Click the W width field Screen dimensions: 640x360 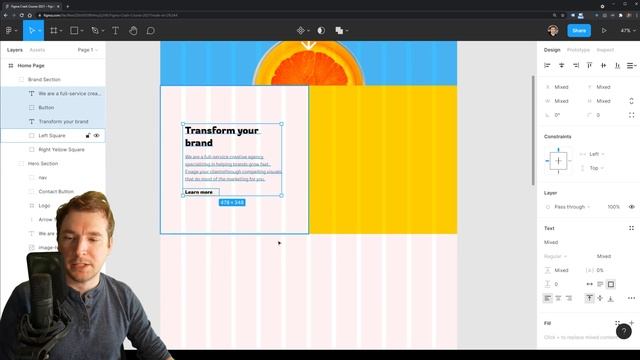click(562, 101)
